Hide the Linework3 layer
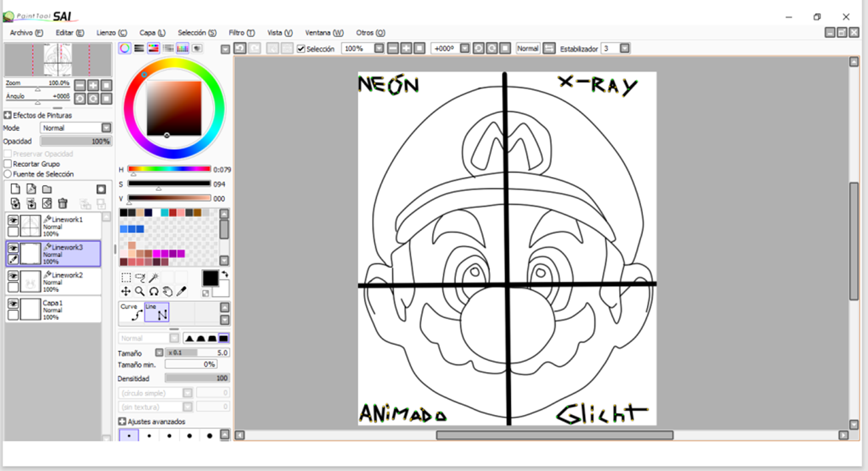Viewport: 868px width, 471px height. (x=13, y=248)
